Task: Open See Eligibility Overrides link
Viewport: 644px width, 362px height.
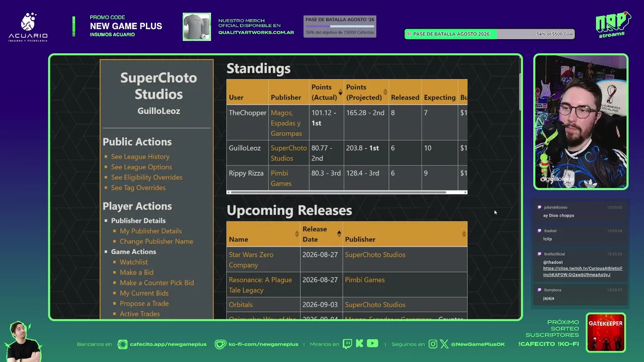Action: [x=147, y=177]
